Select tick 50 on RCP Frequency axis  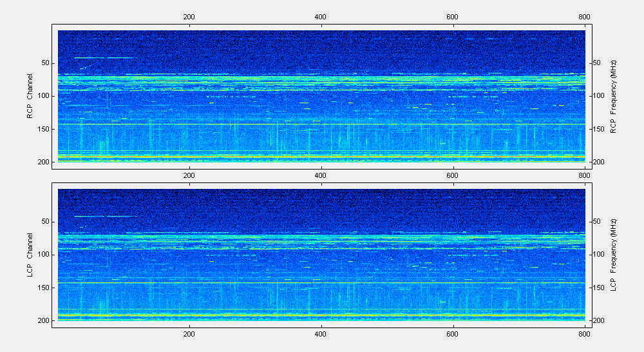tap(596, 63)
